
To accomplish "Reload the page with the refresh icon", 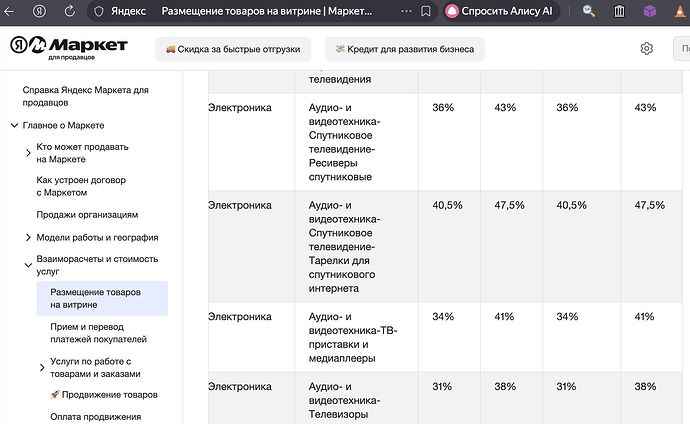I will [x=70, y=11].
